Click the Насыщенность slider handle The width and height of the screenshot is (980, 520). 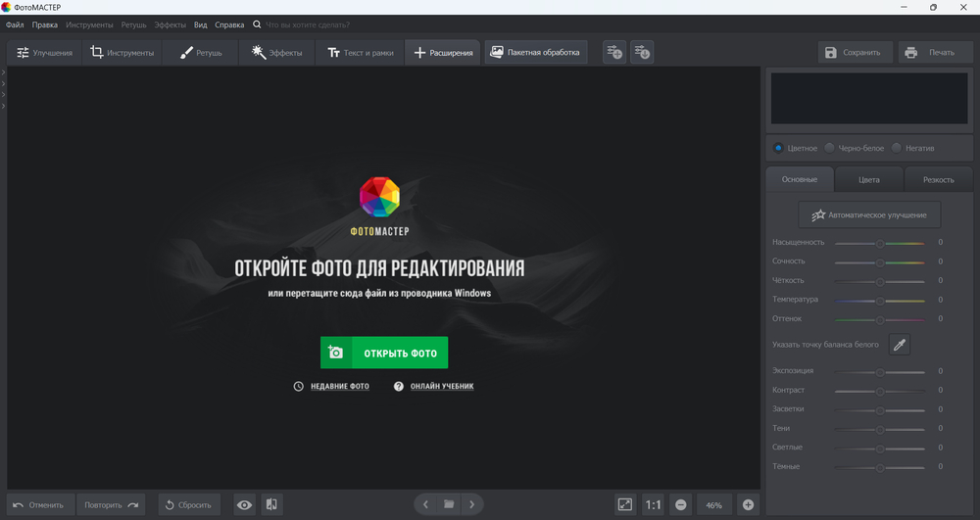[x=880, y=243]
